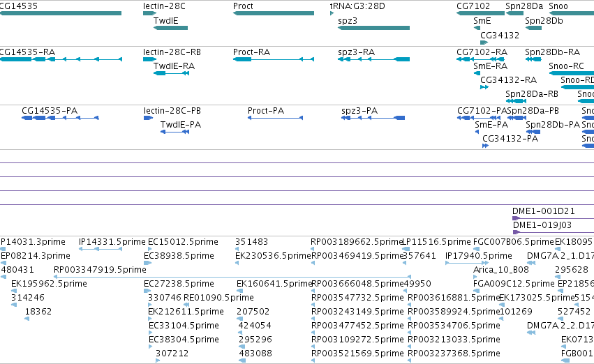Click the 424054 EST arrow
Image resolution: width=594 pixels, height=364 pixels.
tap(241, 333)
